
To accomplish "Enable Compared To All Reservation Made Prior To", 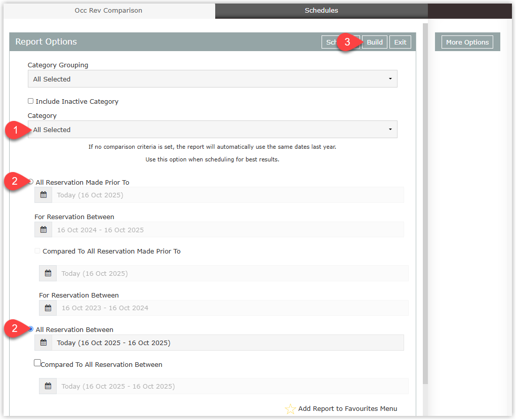I will pos(37,251).
